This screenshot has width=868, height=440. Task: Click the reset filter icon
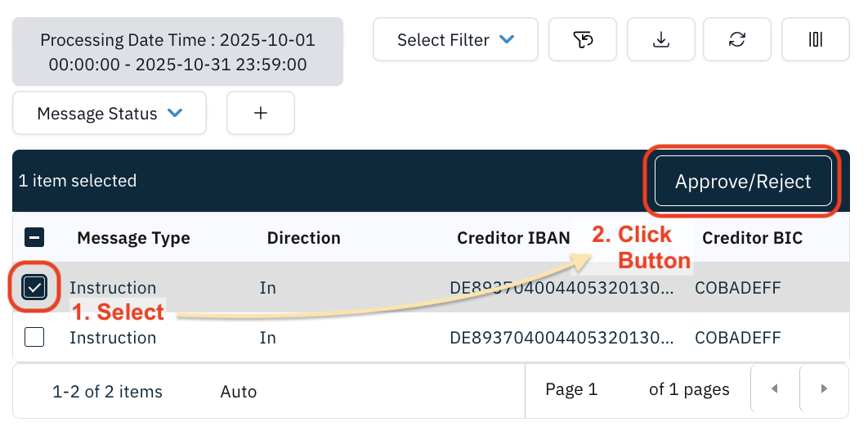[582, 39]
